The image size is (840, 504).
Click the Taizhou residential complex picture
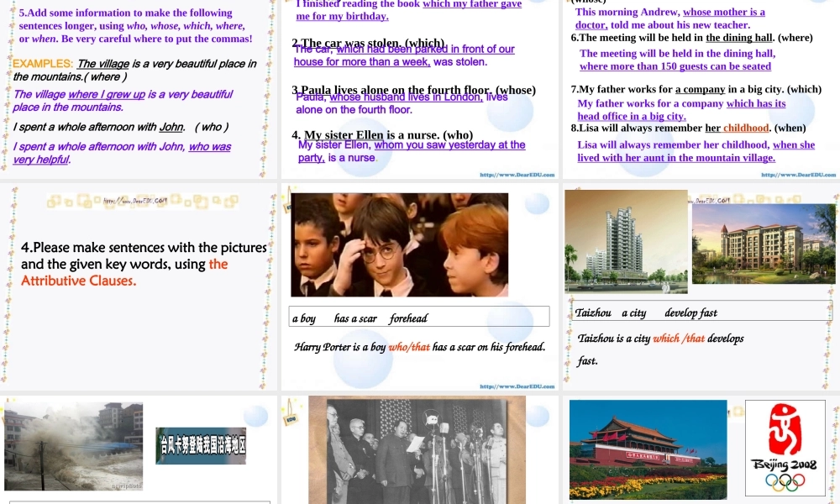coord(764,244)
